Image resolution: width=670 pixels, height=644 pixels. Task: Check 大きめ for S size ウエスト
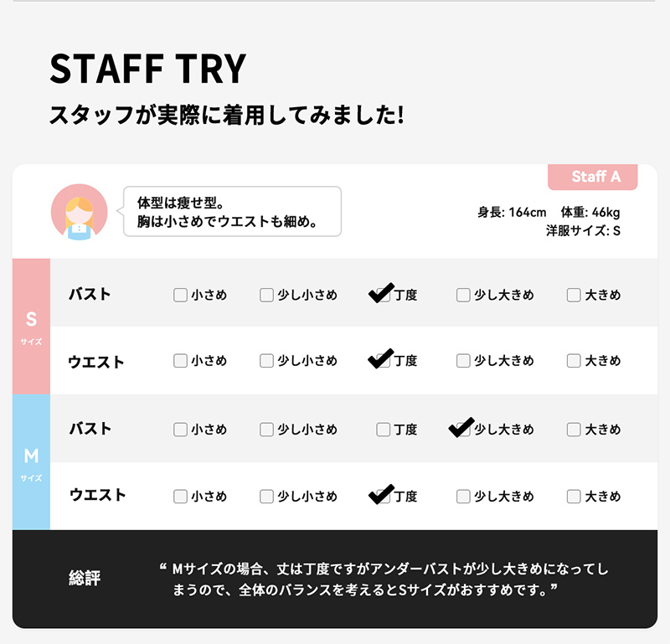[x=574, y=361]
